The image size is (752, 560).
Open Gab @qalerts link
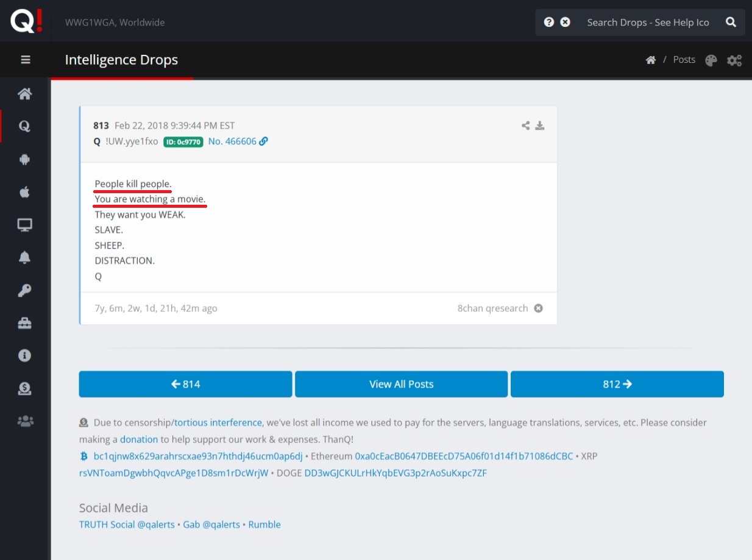[211, 525]
